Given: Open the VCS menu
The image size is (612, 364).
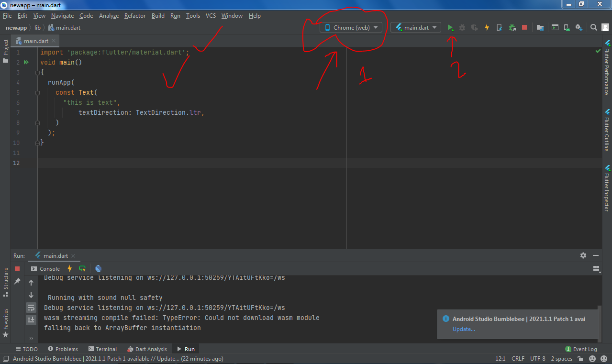Looking at the screenshot, I should (x=211, y=16).
